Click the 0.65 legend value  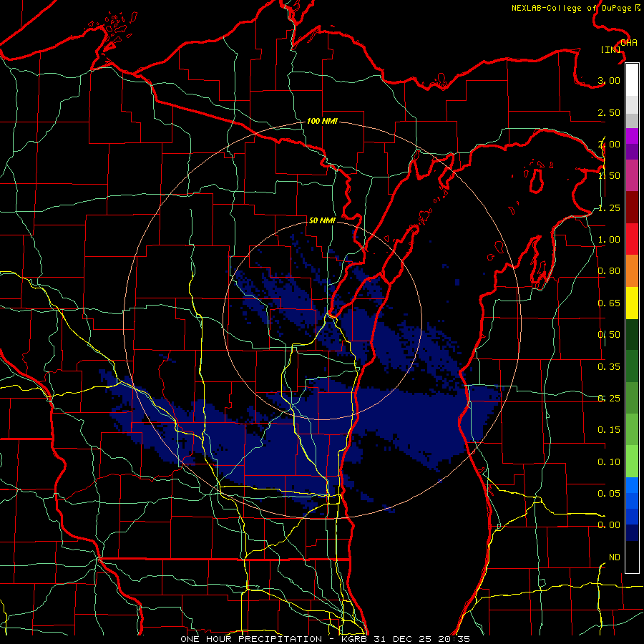pyautogui.click(x=609, y=303)
